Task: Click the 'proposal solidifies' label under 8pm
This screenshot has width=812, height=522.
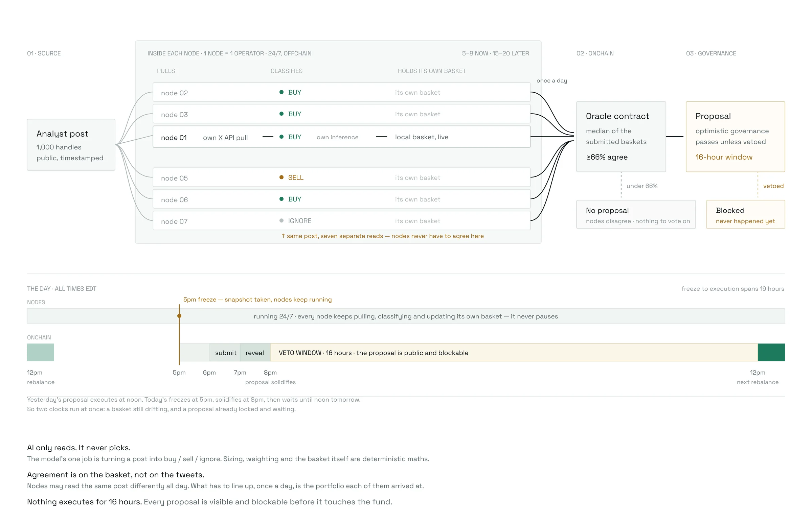Action: click(x=270, y=382)
